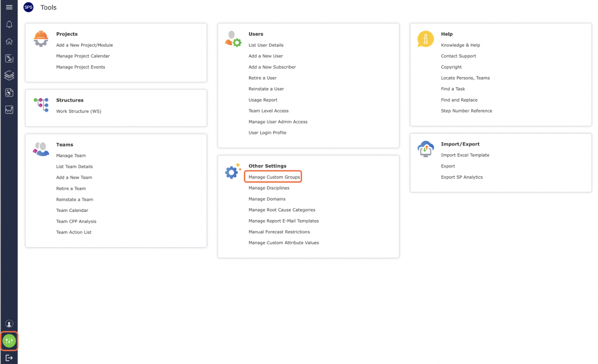
Task: Open Import Excel Template
Action: [x=465, y=155]
